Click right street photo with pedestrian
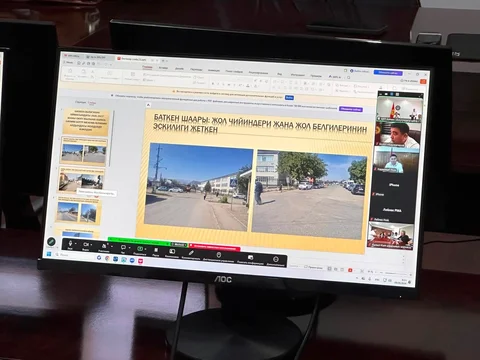This screenshot has width=480, height=360. pyautogui.click(x=309, y=194)
